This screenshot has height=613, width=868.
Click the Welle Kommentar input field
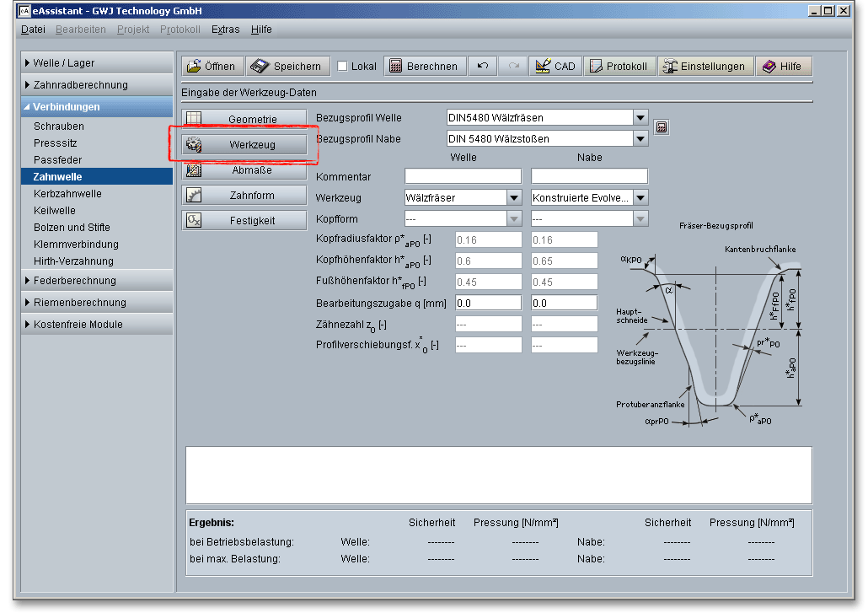point(463,176)
